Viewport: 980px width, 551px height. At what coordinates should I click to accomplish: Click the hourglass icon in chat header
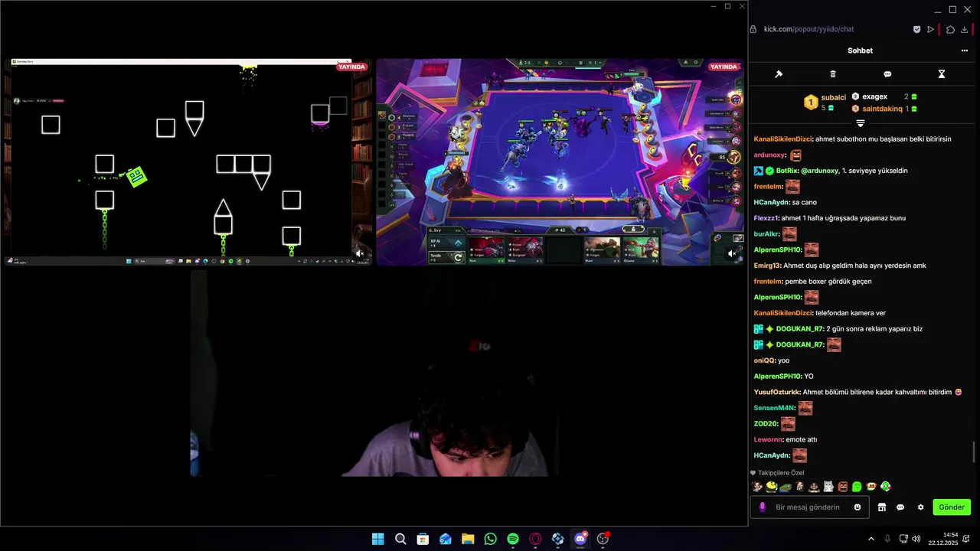tap(942, 74)
